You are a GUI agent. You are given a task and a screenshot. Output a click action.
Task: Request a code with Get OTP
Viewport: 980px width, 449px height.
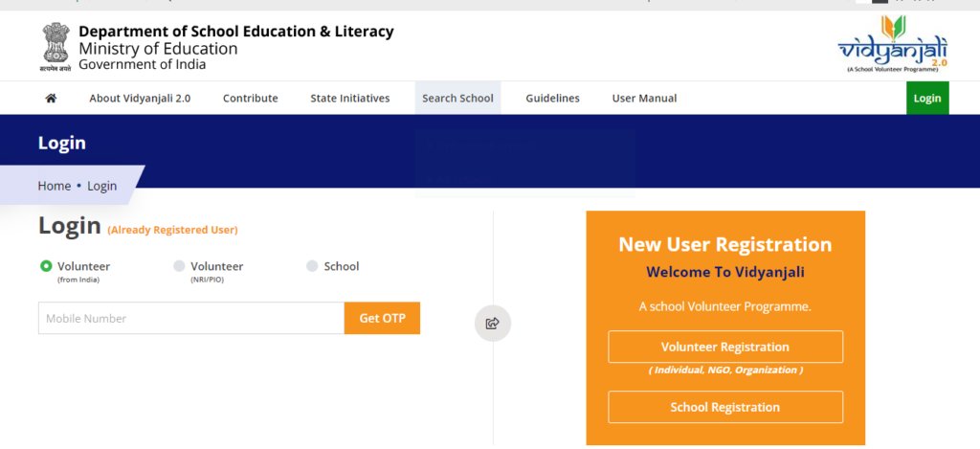pyautogui.click(x=382, y=318)
